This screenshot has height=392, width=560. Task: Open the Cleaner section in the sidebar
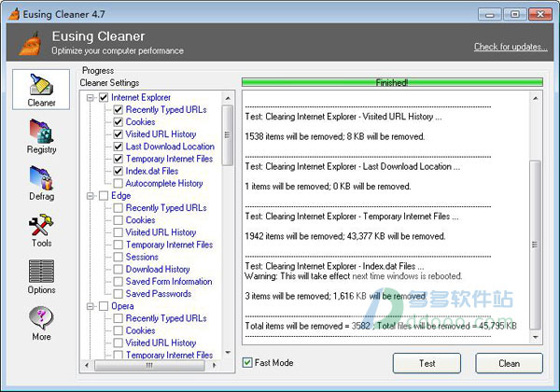click(x=41, y=90)
